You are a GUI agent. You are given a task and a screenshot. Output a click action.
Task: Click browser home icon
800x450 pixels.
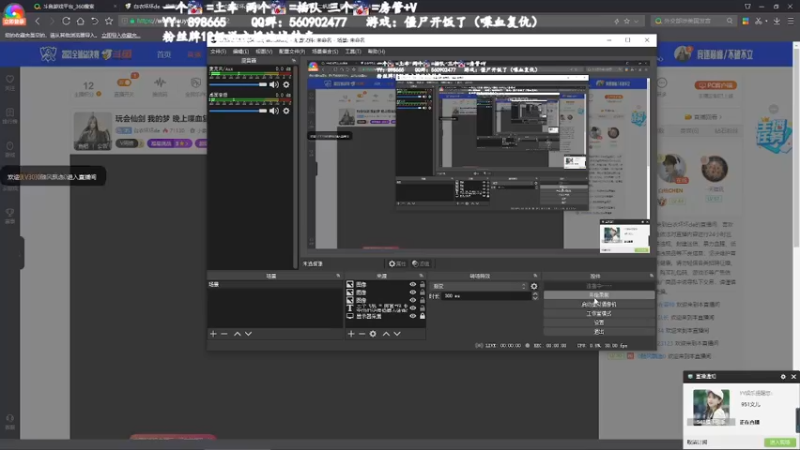(80, 21)
